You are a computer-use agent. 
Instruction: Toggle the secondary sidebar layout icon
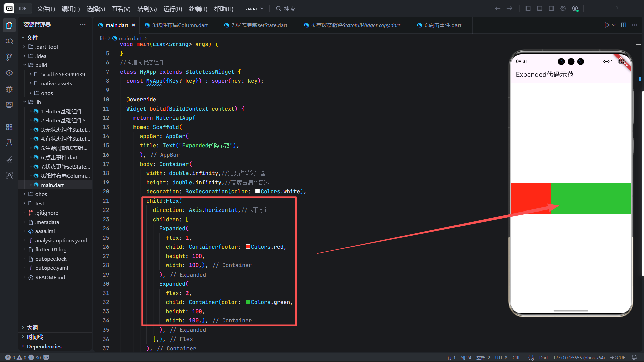pyautogui.click(x=551, y=9)
